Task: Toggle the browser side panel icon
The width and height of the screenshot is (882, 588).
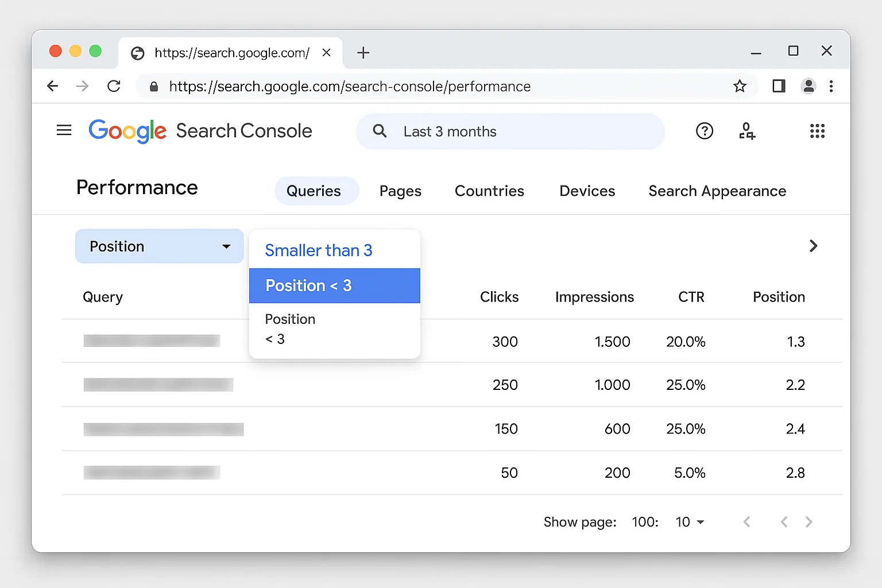Action: click(779, 86)
